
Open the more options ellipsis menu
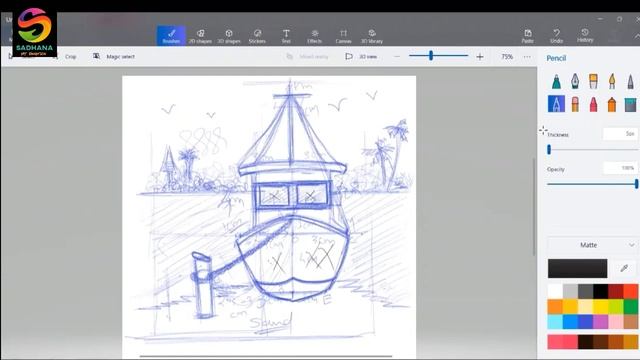527,57
